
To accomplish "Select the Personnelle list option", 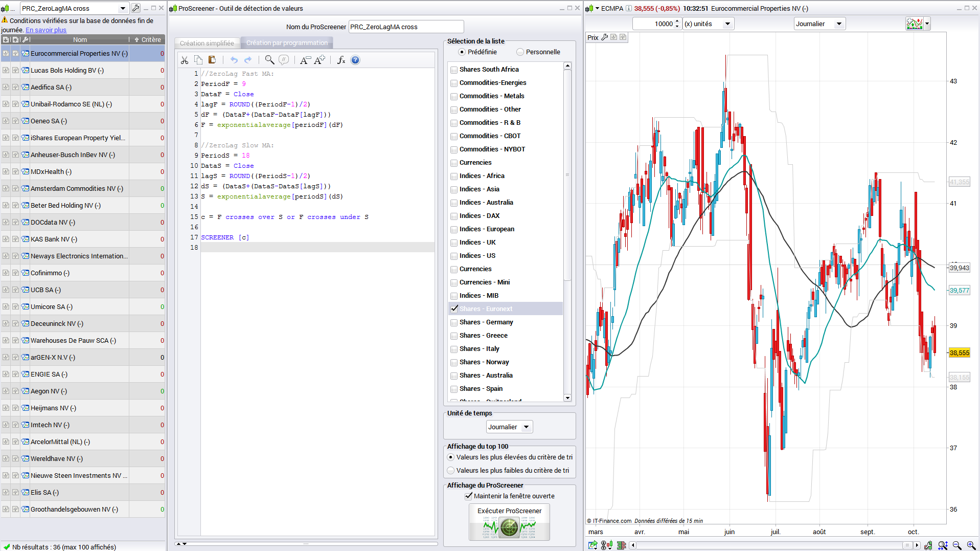I will pos(520,52).
